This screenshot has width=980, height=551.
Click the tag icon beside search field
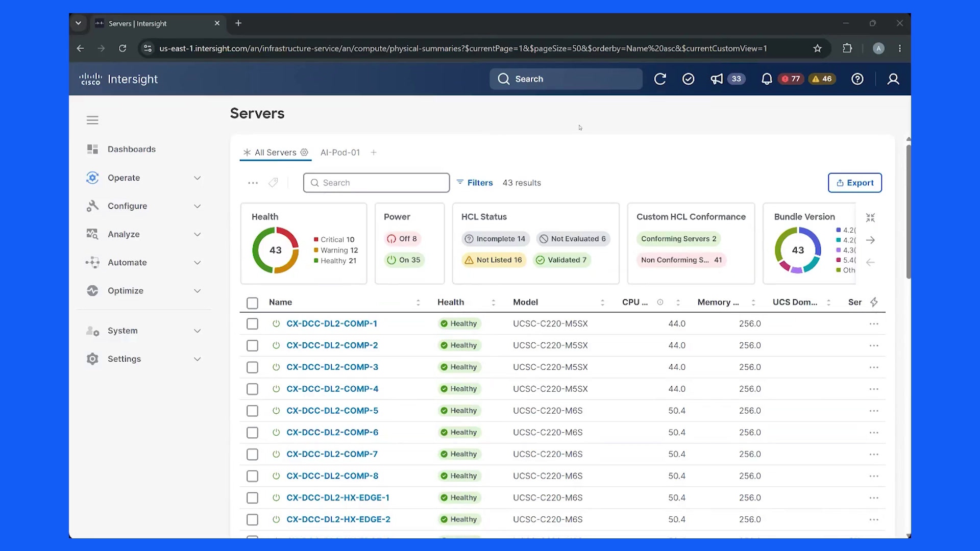point(273,183)
